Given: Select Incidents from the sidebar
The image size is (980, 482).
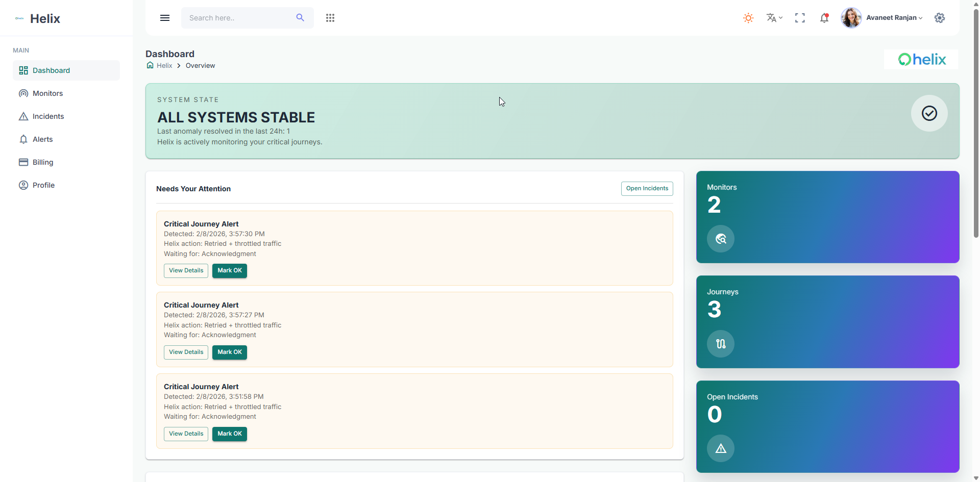Looking at the screenshot, I should pyautogui.click(x=48, y=116).
